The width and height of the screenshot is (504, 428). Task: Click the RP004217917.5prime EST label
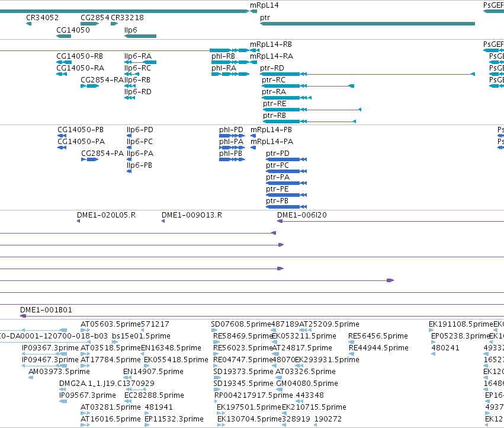(253, 396)
